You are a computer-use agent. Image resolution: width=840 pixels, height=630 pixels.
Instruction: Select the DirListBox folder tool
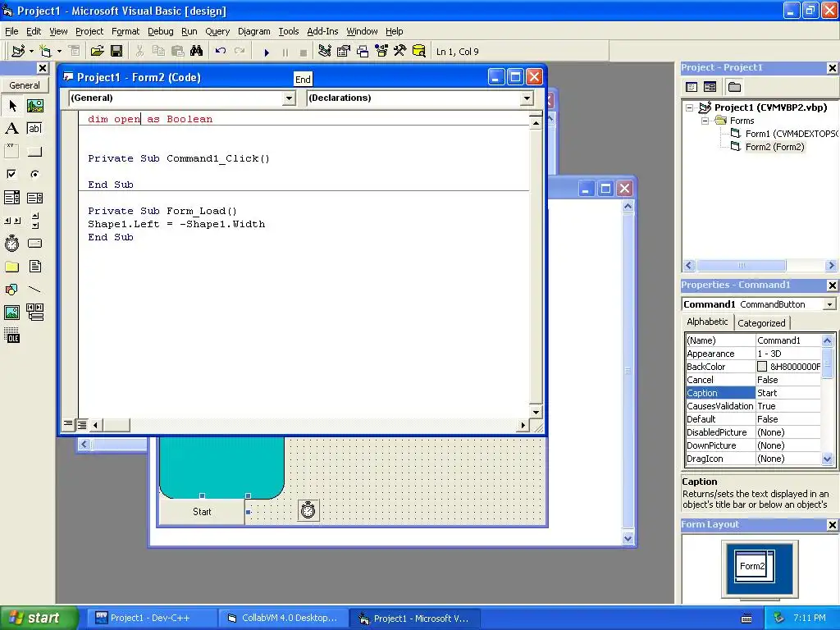pos(11,267)
